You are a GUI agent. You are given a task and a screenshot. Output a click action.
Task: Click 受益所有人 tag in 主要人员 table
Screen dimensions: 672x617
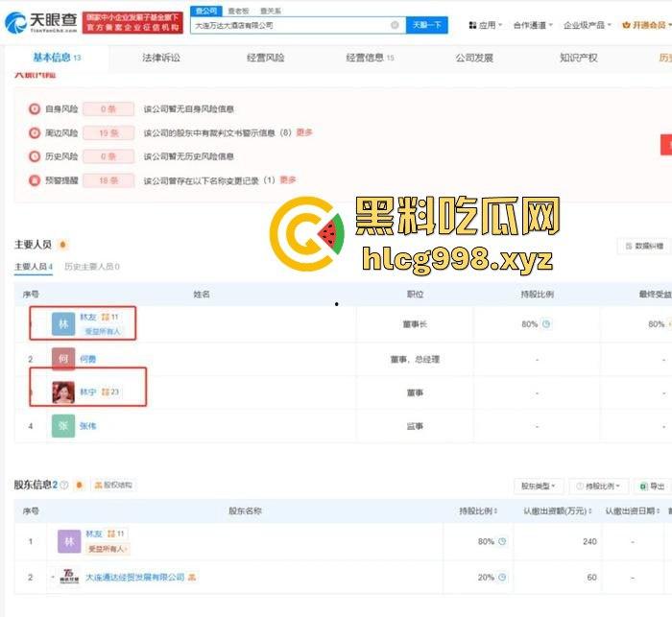point(103,331)
